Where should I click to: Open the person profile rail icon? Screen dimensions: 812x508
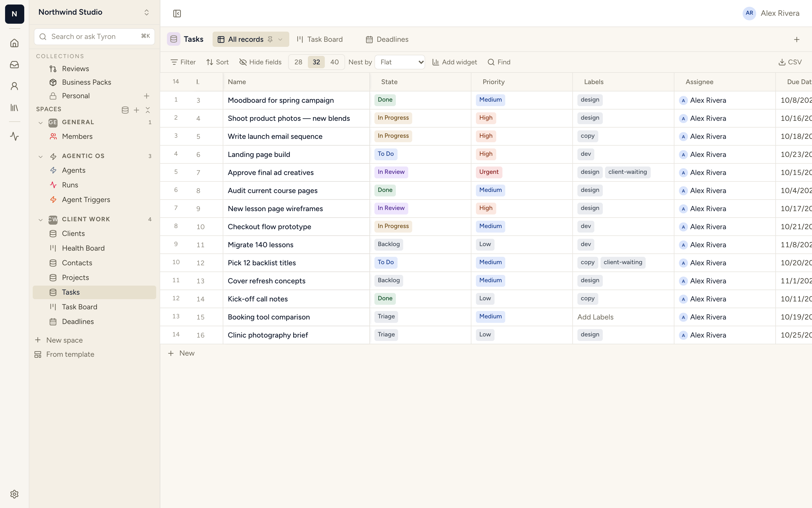(x=14, y=86)
